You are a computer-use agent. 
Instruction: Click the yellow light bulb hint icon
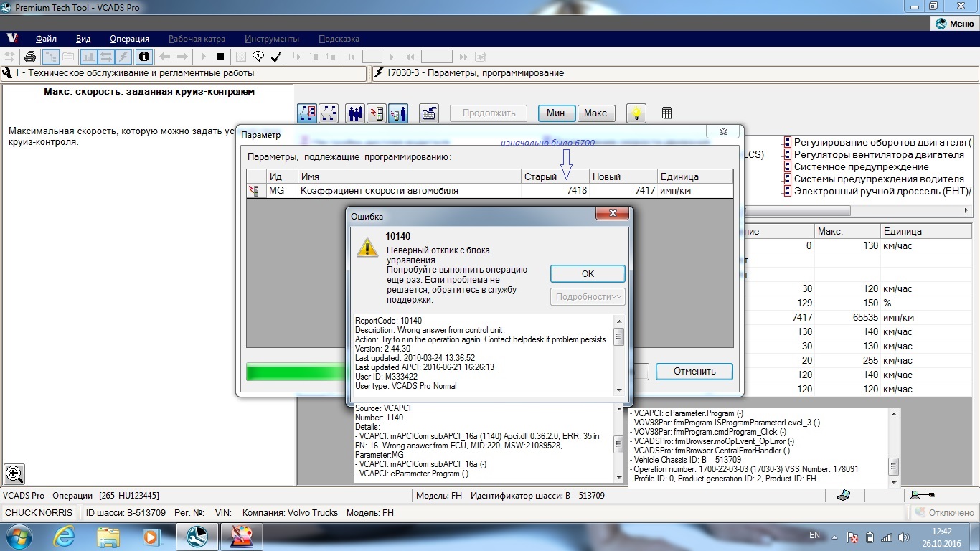tap(636, 113)
